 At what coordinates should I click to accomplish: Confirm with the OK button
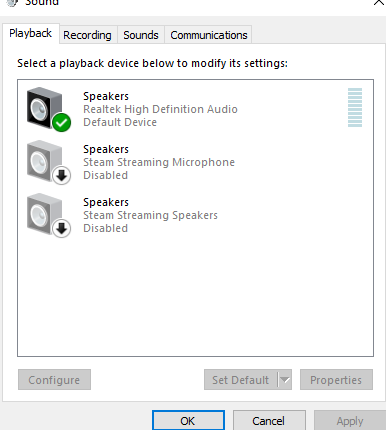coord(188,421)
